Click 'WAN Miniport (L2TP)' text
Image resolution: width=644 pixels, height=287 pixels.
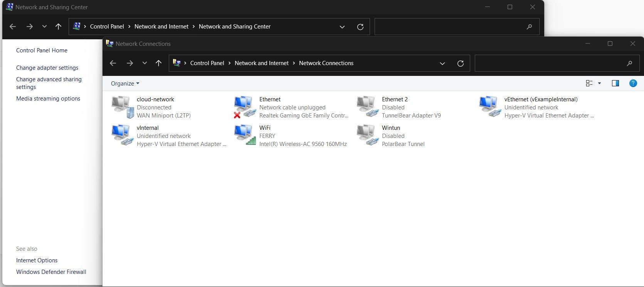click(164, 116)
